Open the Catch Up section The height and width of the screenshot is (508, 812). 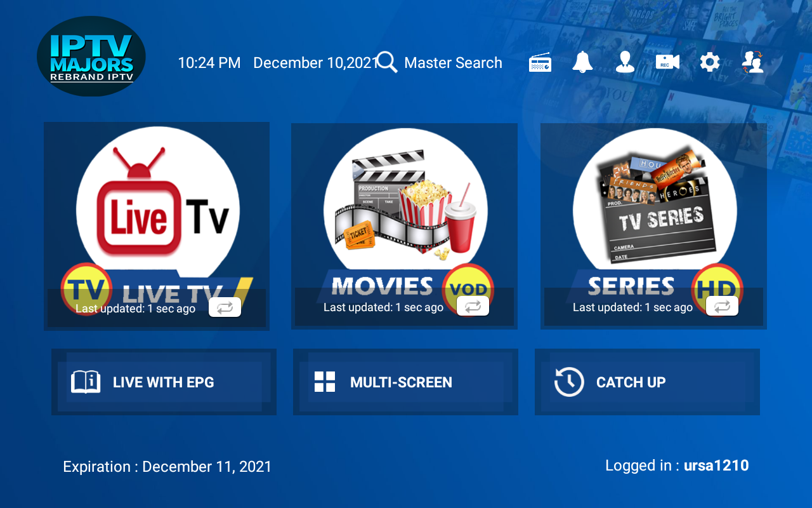(647, 382)
